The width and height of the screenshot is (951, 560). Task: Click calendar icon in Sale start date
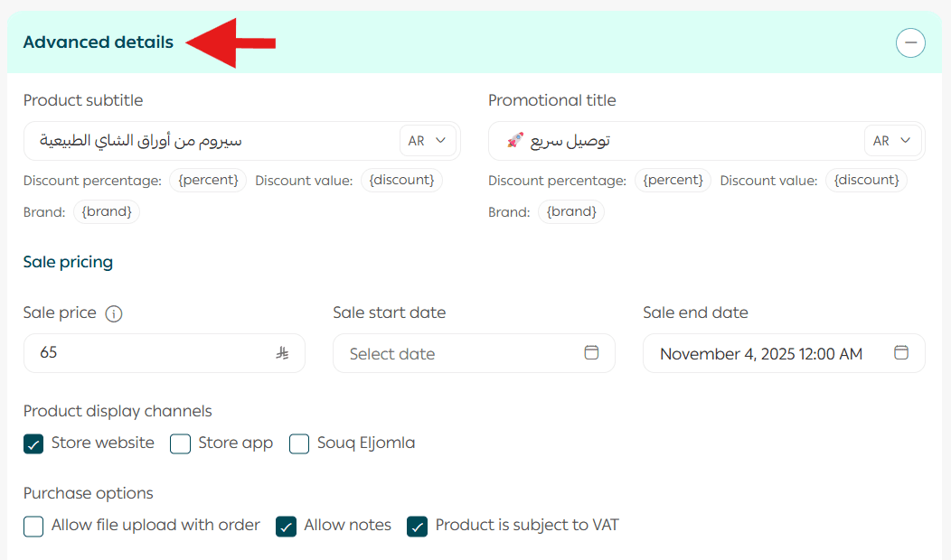click(x=591, y=353)
